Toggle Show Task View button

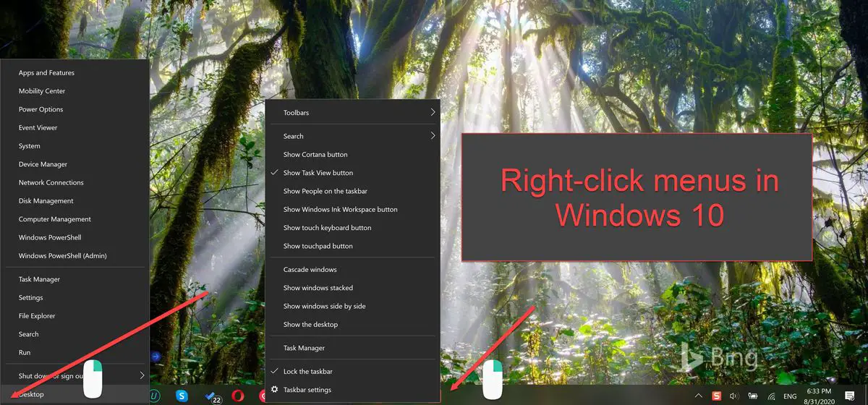[352, 173]
